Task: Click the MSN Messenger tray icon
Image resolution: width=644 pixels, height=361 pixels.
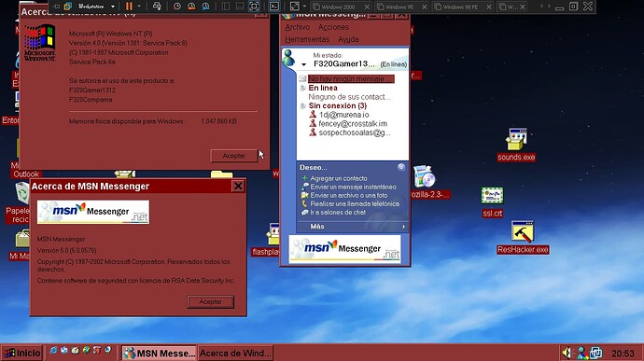Action: tap(581, 353)
